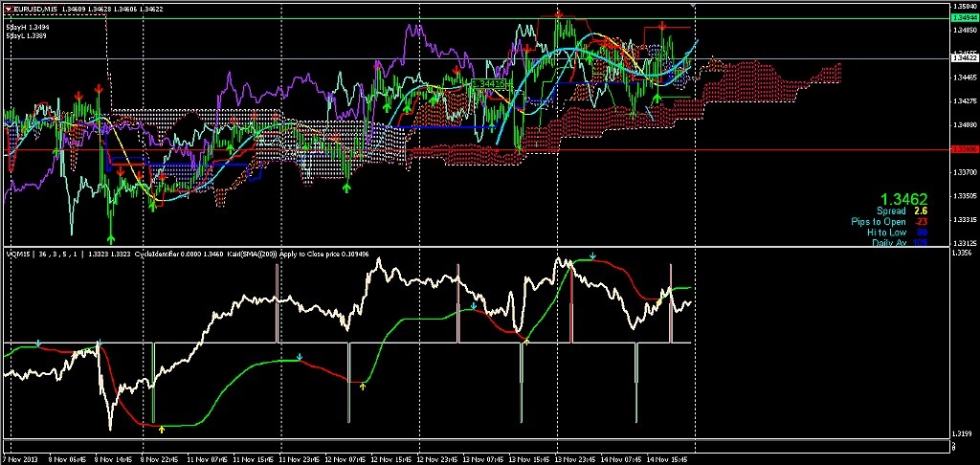
Task: Click the chart shift triangle marker at top
Action: 693,5
